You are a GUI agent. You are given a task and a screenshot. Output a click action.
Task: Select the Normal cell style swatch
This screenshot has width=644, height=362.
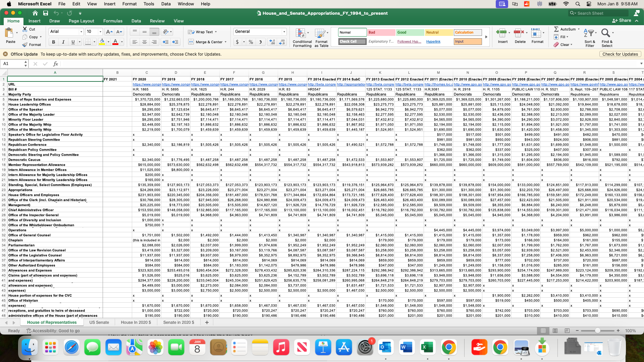point(351,32)
